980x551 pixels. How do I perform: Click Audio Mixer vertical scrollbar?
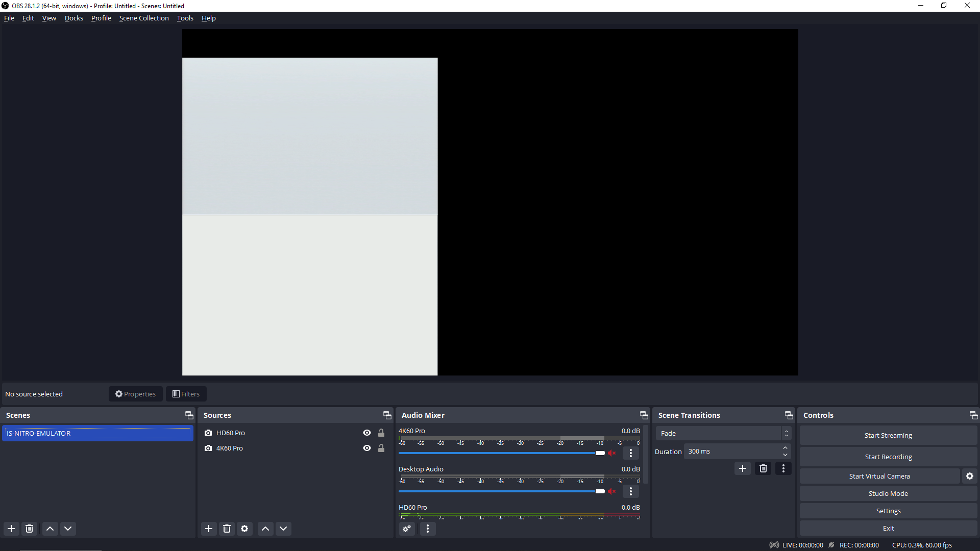point(646,455)
